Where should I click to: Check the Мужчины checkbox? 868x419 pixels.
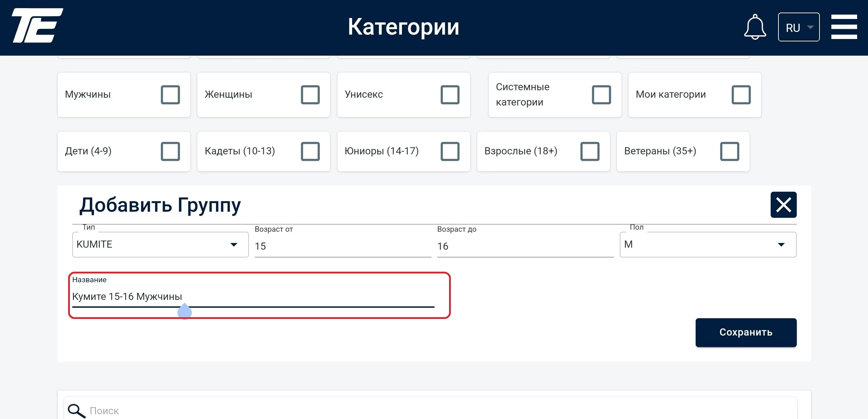pyautogui.click(x=170, y=95)
